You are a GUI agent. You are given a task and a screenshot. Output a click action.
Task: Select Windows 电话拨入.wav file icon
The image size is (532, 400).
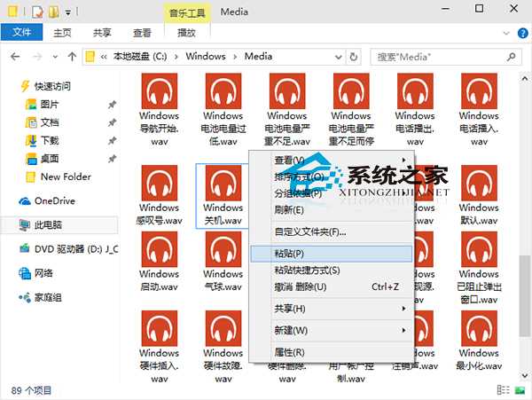[x=479, y=91]
